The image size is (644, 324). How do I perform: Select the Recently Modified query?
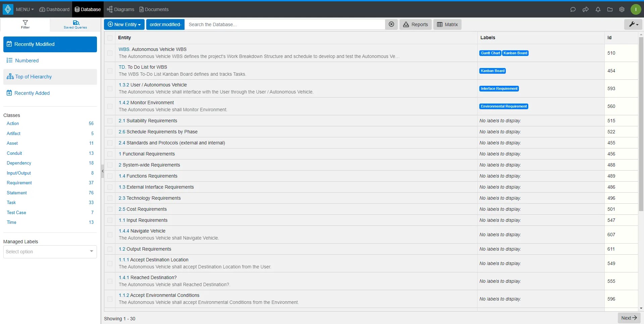(50, 44)
